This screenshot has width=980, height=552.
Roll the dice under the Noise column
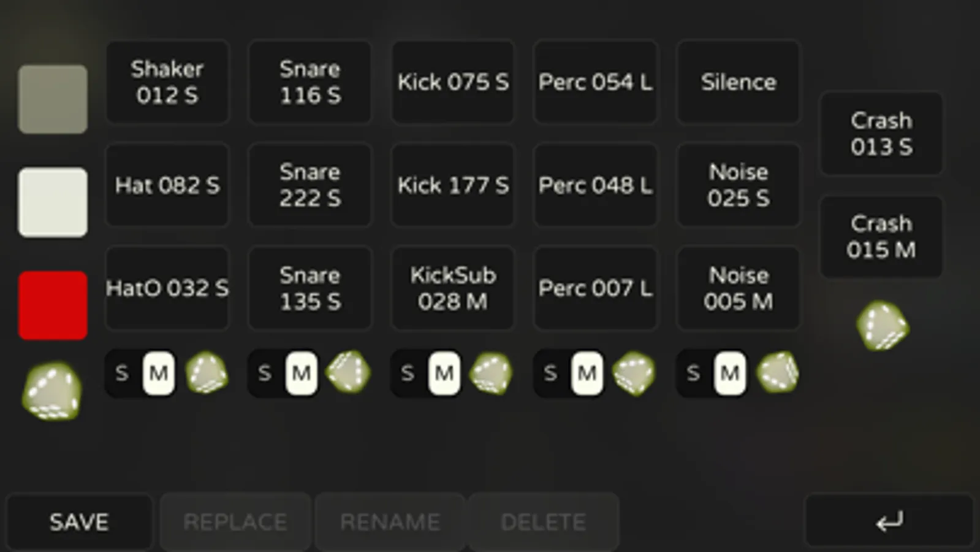coord(778,372)
